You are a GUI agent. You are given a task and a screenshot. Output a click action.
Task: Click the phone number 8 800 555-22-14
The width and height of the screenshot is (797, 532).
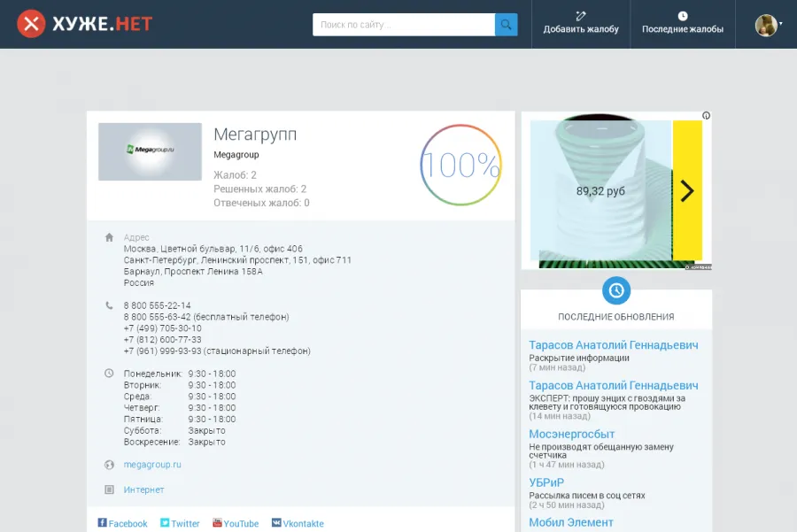tap(157, 305)
